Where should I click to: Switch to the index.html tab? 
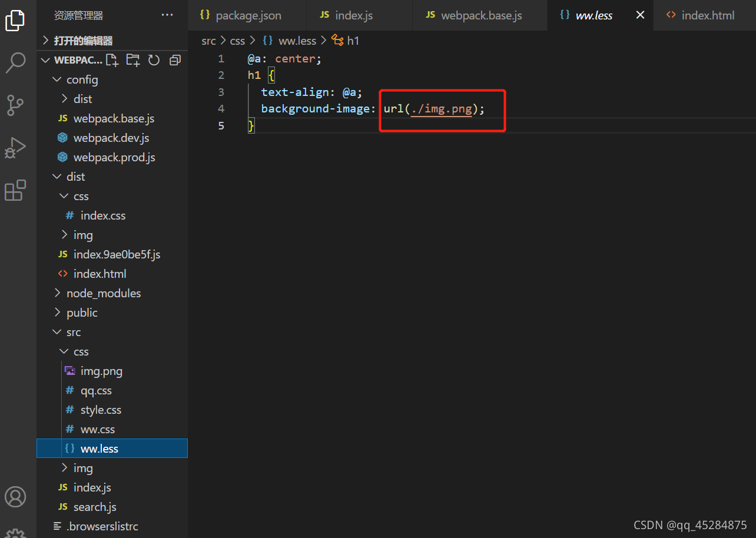[x=705, y=15]
